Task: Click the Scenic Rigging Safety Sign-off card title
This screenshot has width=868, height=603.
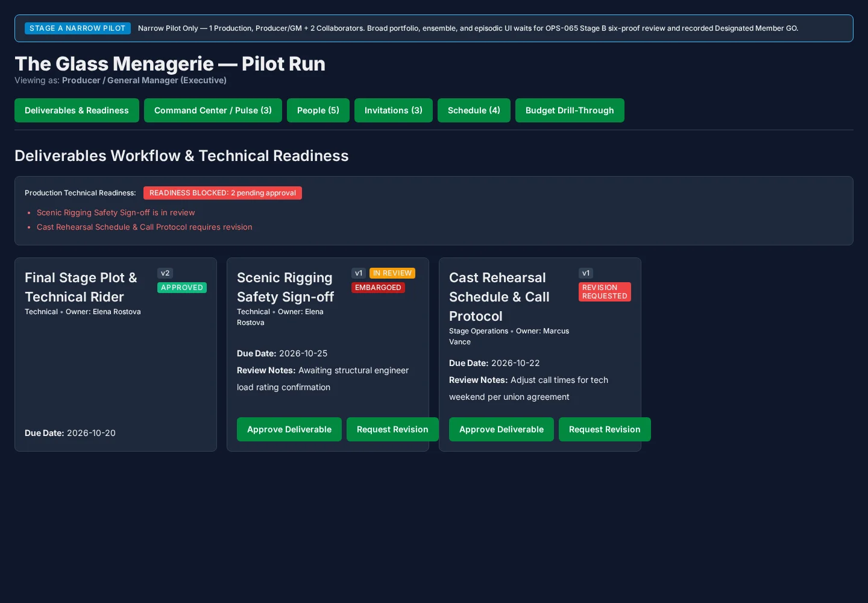Action: [x=285, y=287]
